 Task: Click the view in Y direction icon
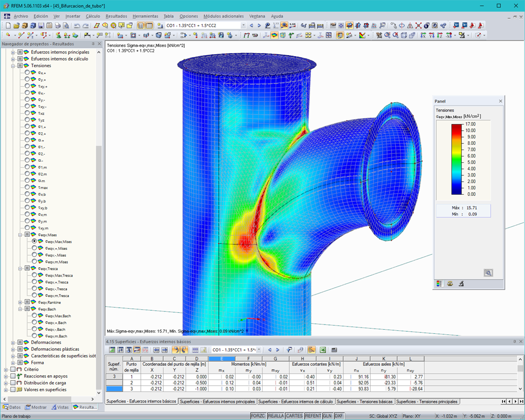click(x=432, y=35)
